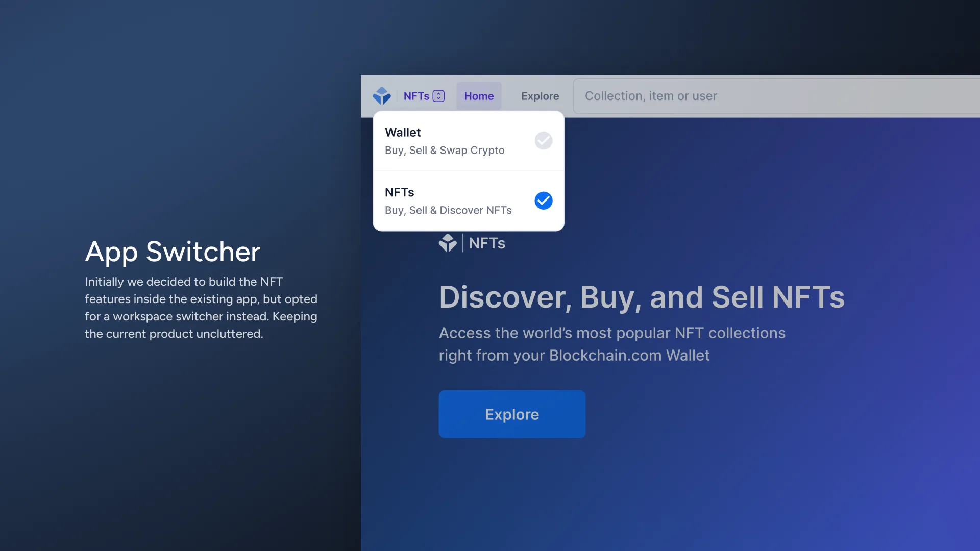Switch to the Explore tab
This screenshot has width=980, height=551.
540,96
